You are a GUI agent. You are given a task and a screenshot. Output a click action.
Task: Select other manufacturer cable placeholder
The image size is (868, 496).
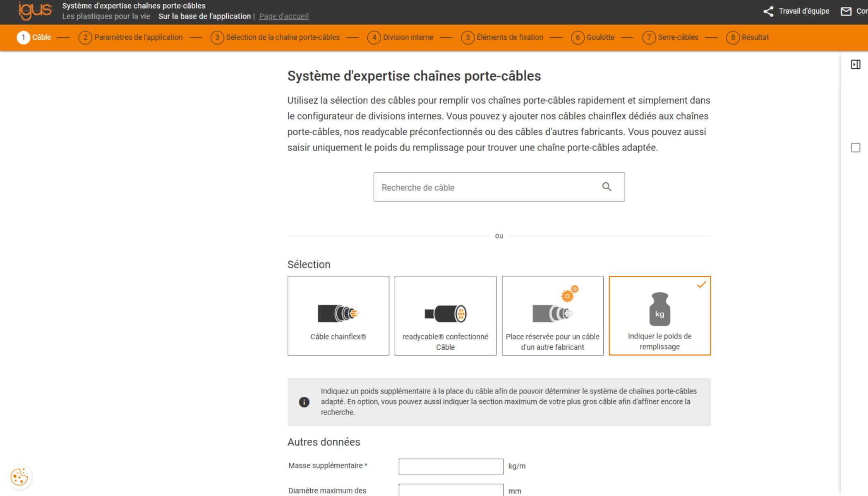tap(552, 315)
